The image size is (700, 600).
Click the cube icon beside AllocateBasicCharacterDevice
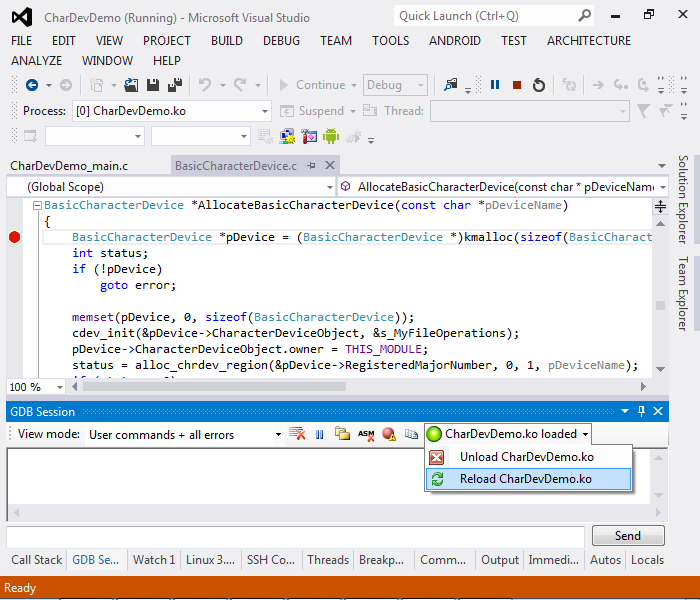point(345,187)
